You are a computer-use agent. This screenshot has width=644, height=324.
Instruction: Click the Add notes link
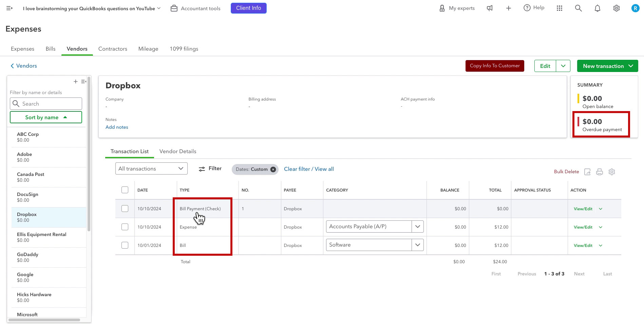click(x=117, y=127)
